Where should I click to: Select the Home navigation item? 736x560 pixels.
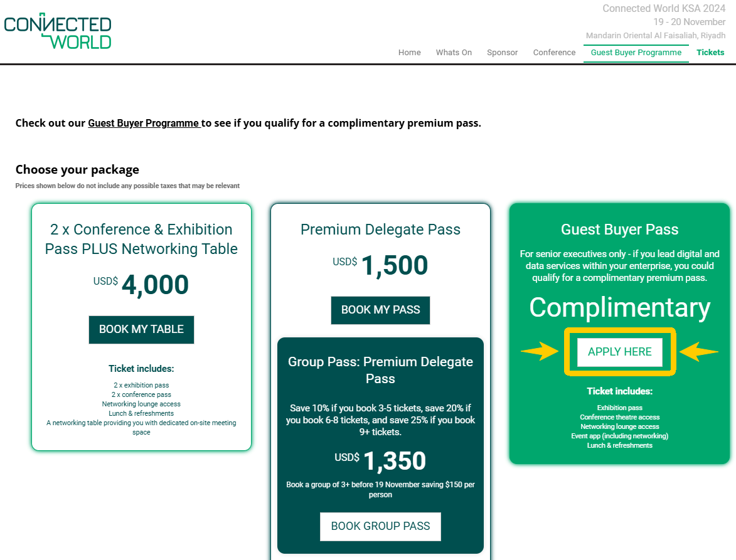click(409, 53)
